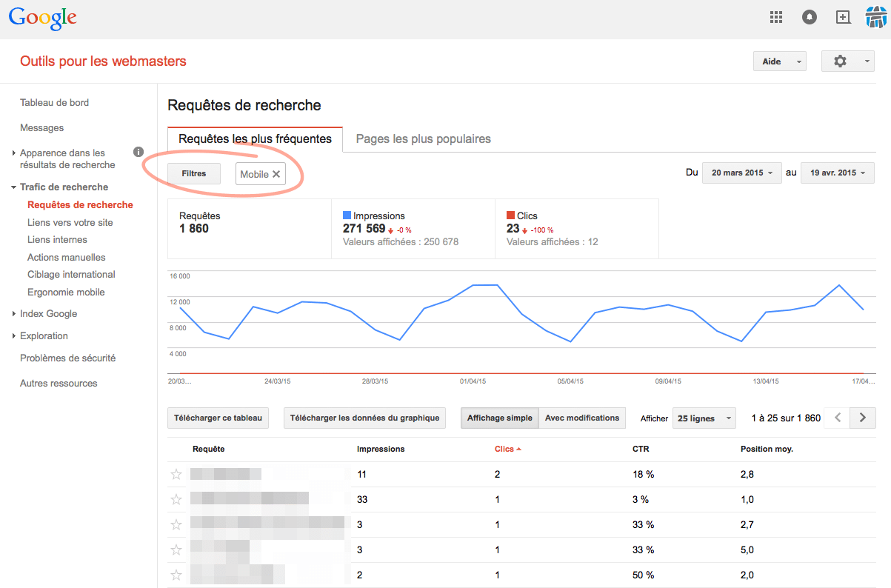Viewport: 891px width, 588px height.
Task: Toggle the Affichage simple view
Action: [499, 418]
